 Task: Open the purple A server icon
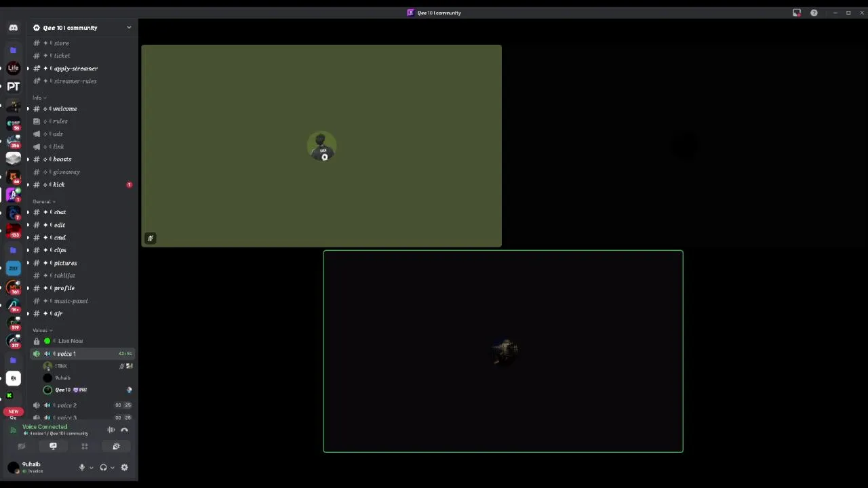coord(13,195)
